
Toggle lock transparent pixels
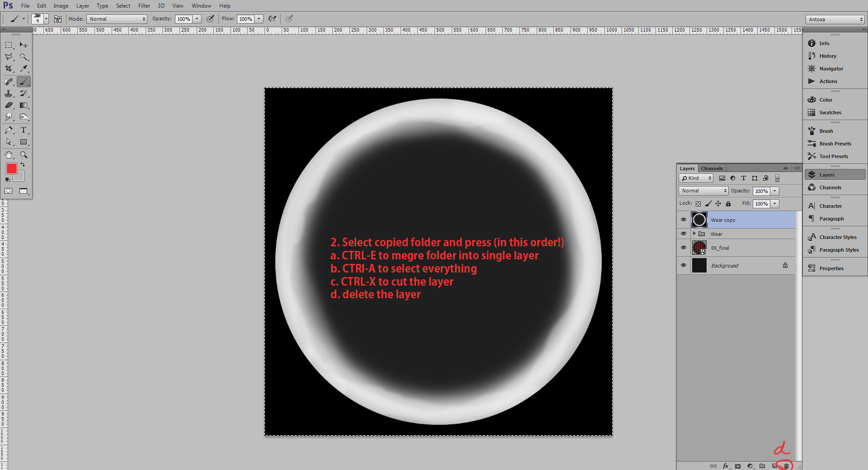pos(698,204)
